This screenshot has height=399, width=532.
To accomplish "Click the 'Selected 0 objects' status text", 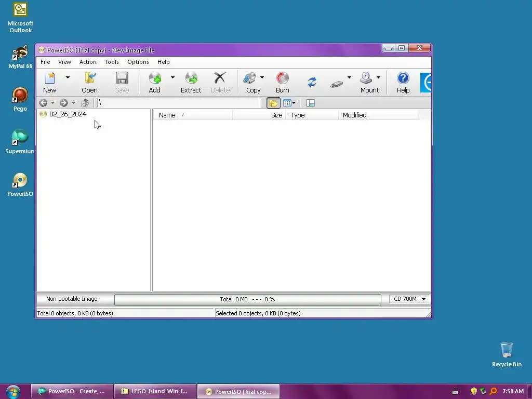I will (258, 313).
